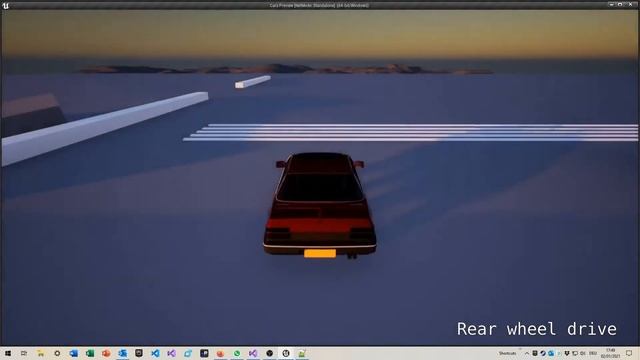Switch to Visual Studio Code in taskbar

[x=155, y=353]
